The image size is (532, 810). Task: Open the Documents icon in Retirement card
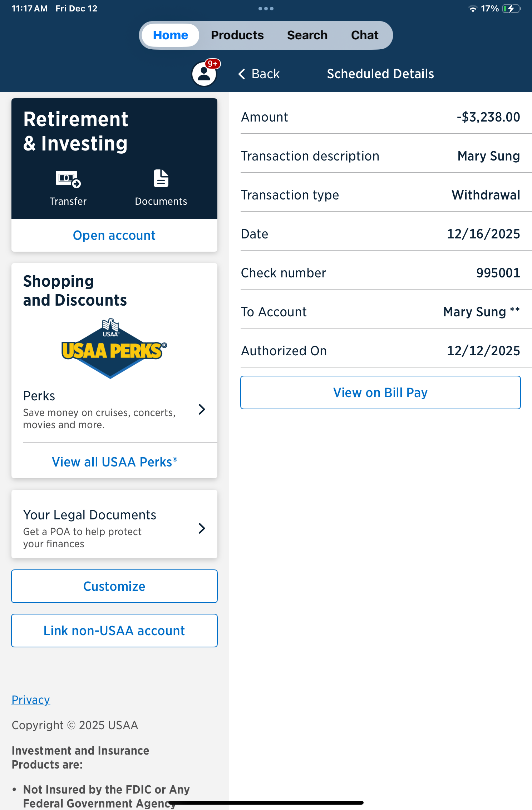point(161,179)
